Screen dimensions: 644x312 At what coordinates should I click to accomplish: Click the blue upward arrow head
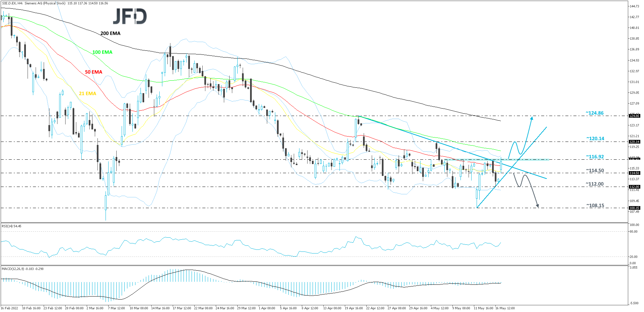pyautogui.click(x=532, y=118)
